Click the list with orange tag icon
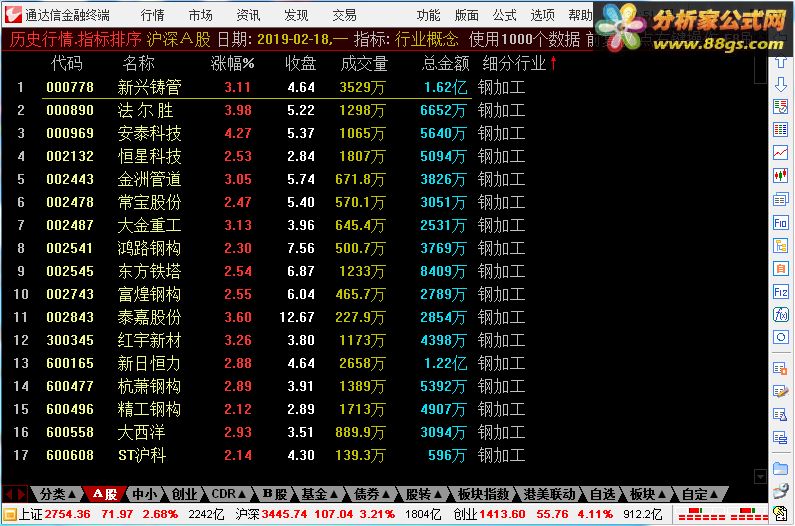The width and height of the screenshot is (795, 526). tap(780, 368)
